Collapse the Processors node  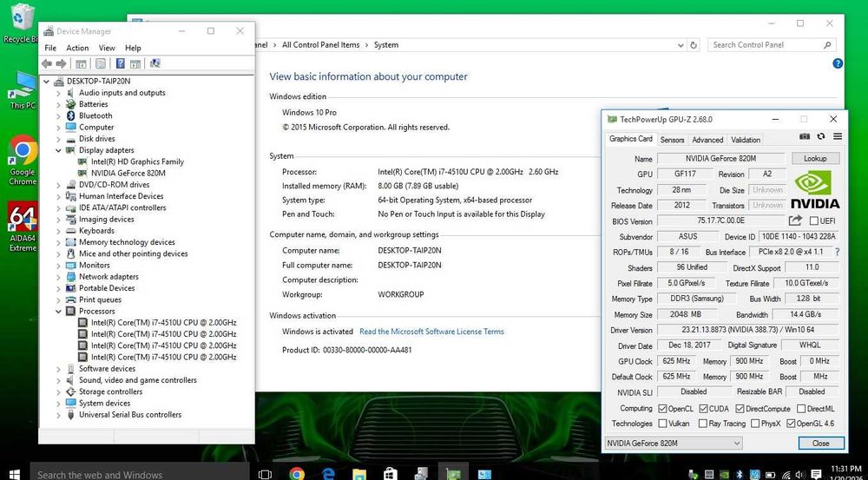click(59, 311)
